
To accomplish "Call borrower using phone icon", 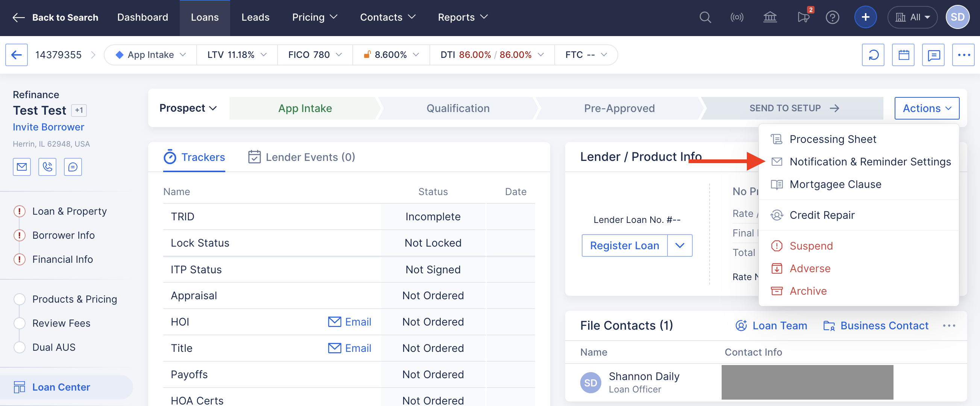I will tap(47, 167).
